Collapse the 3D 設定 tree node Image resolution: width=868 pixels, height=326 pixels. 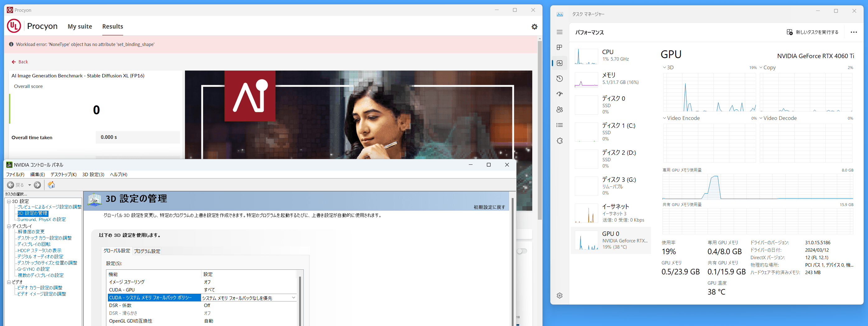[x=9, y=201]
